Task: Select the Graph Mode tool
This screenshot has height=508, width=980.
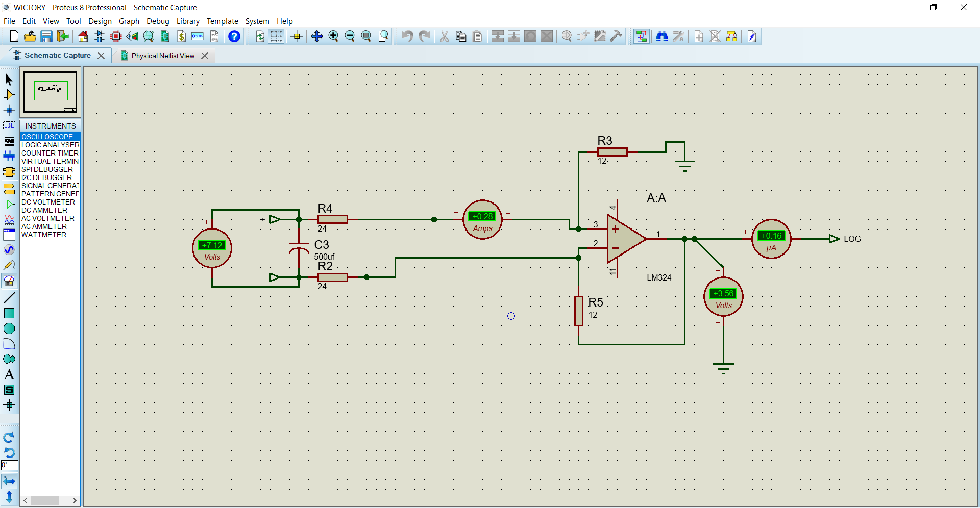Action: pyautogui.click(x=9, y=220)
